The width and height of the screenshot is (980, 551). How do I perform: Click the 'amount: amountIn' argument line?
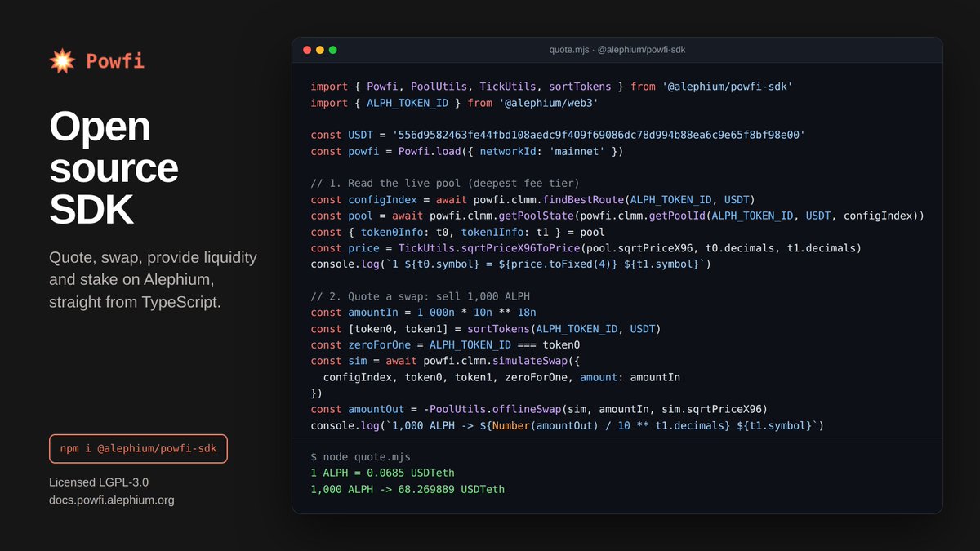click(501, 377)
